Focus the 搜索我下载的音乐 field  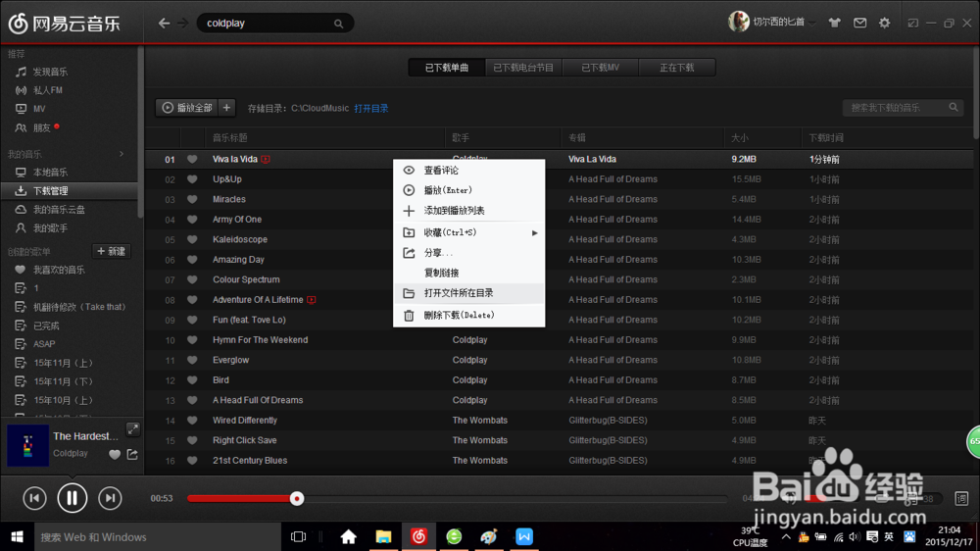904,108
